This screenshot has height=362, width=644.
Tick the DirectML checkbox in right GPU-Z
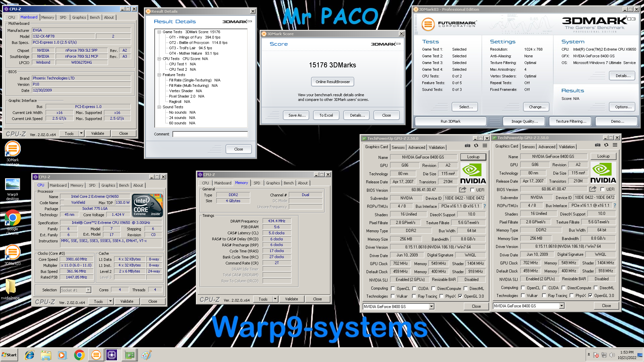(x=596, y=288)
